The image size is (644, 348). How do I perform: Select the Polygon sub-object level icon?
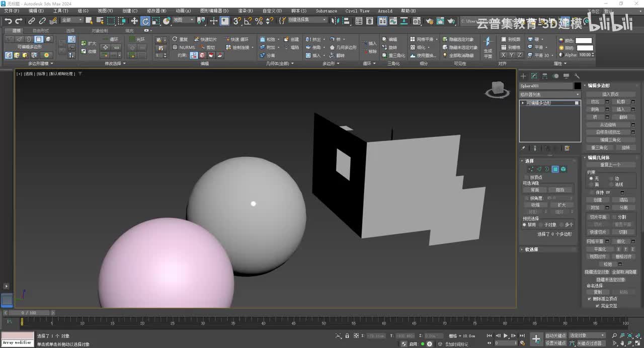coord(555,169)
